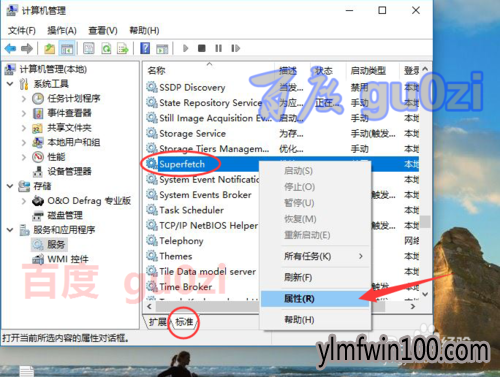The height and width of the screenshot is (377, 500).
Task: Select WMI 控件 in the tree
Action: 68,259
